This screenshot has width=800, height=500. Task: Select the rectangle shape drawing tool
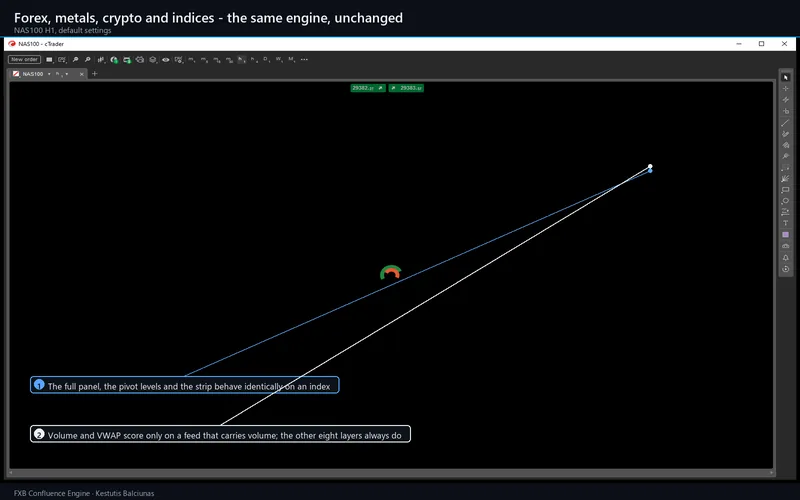pos(786,189)
